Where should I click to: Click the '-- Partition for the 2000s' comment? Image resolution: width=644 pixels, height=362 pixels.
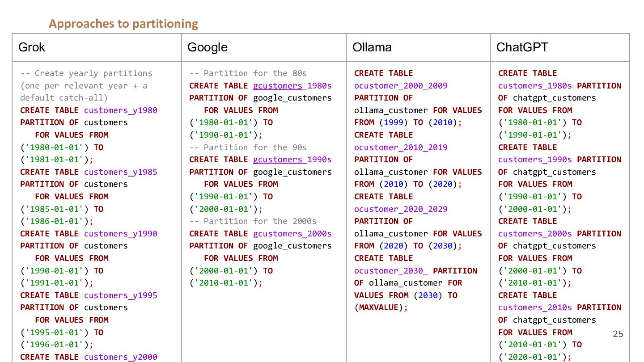click(x=253, y=221)
